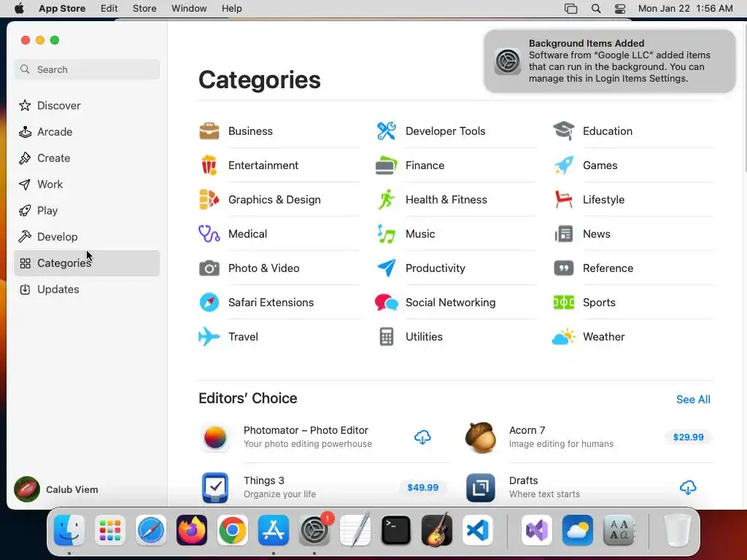This screenshot has height=560, width=747.
Task: Open the Finance credit card icon
Action: click(387, 166)
